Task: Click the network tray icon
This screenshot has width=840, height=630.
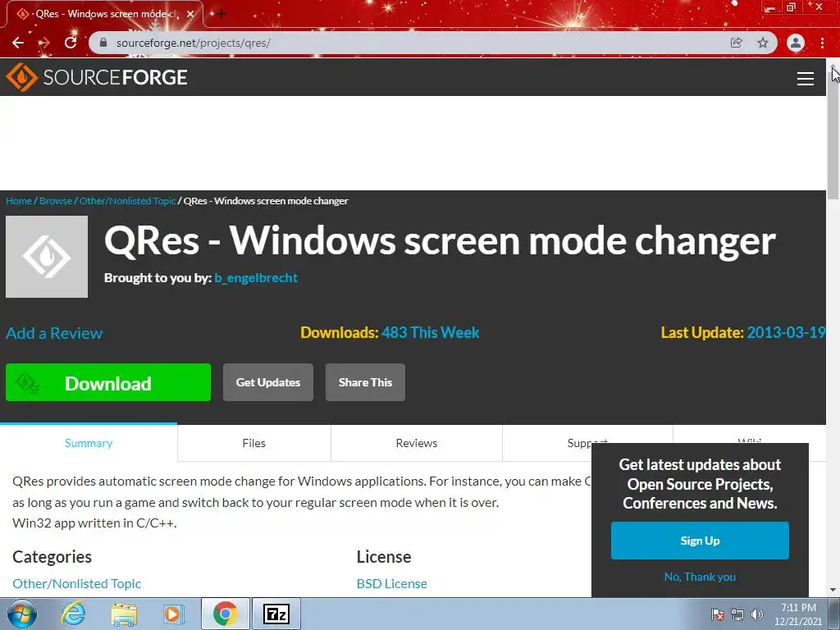Action: coord(737,614)
